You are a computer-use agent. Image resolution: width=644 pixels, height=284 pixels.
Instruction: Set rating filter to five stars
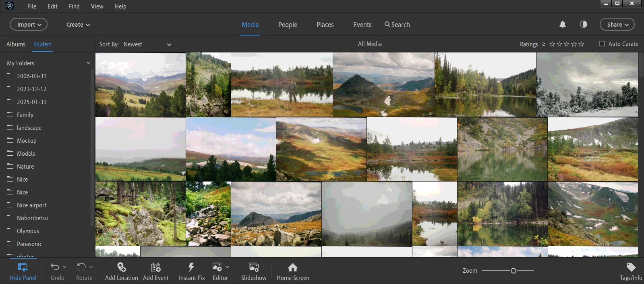(x=581, y=44)
